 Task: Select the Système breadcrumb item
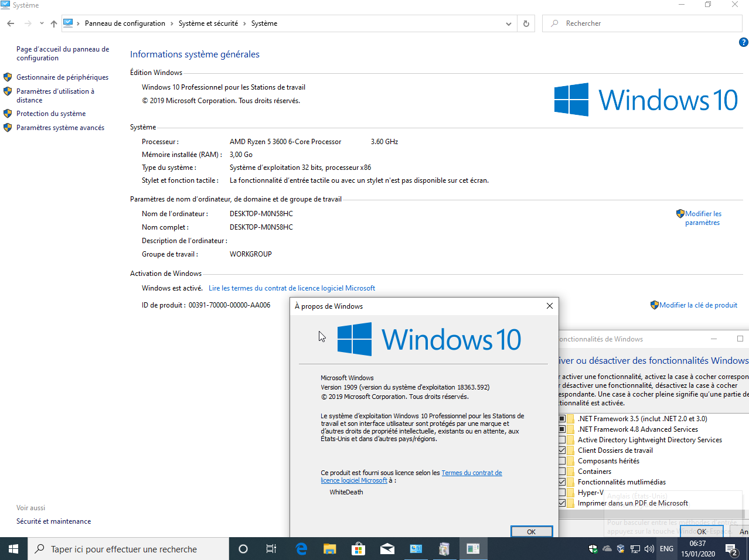coord(264,23)
